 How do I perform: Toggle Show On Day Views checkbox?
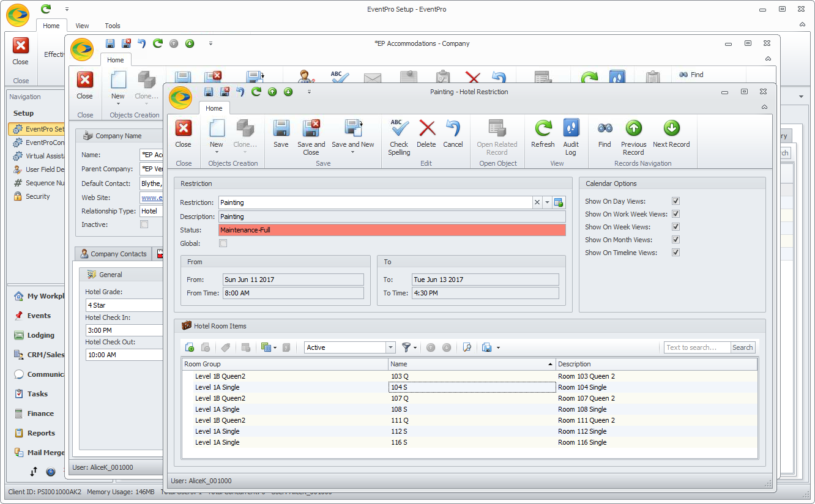point(676,201)
